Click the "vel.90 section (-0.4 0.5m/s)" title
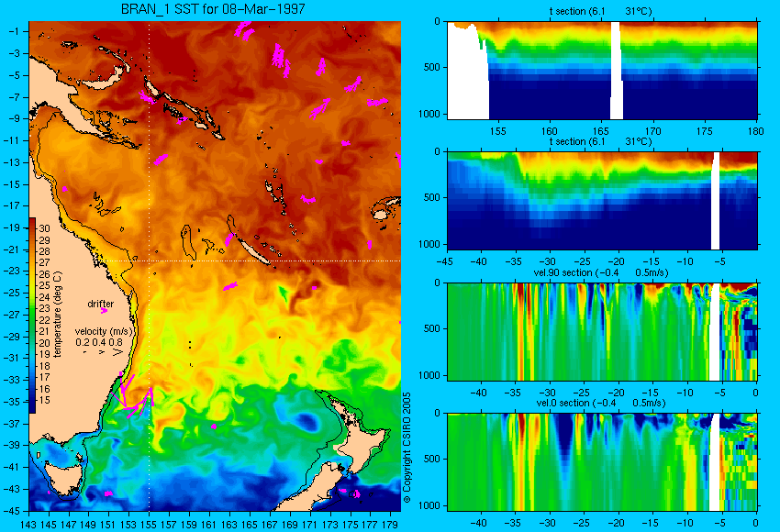The height and width of the screenshot is (532, 780). pyautogui.click(x=601, y=272)
